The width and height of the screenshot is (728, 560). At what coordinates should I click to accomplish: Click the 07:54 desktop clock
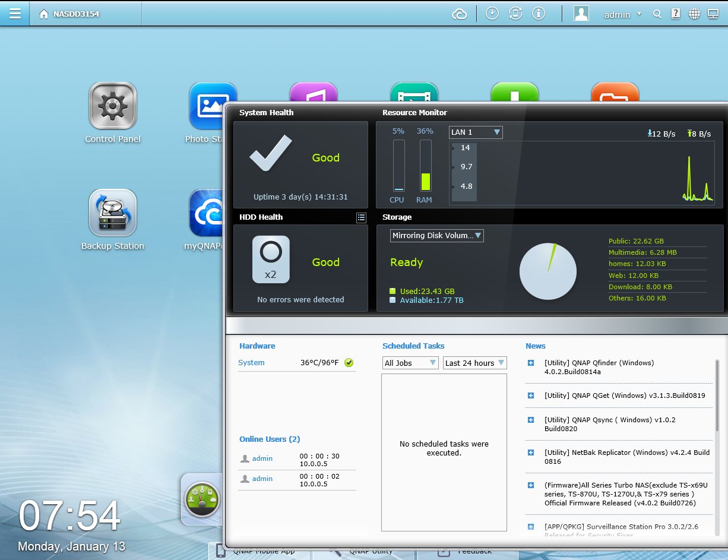(x=70, y=516)
